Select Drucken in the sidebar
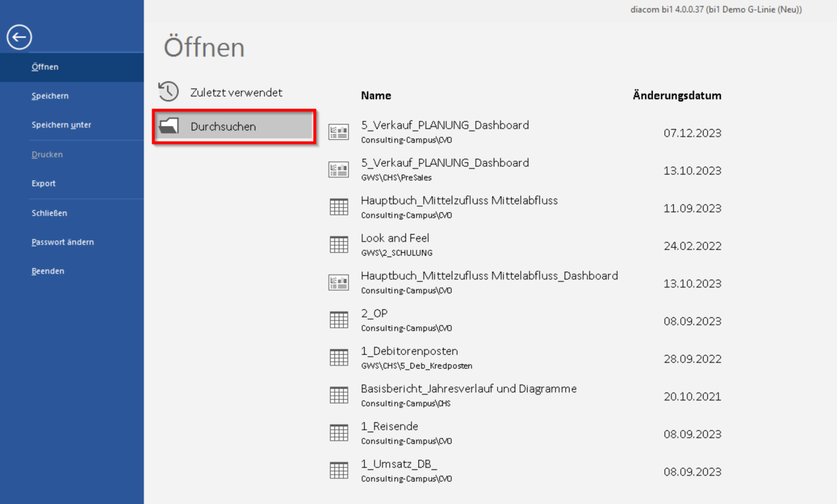Screen dimensions: 837x504 (x=72, y=154)
